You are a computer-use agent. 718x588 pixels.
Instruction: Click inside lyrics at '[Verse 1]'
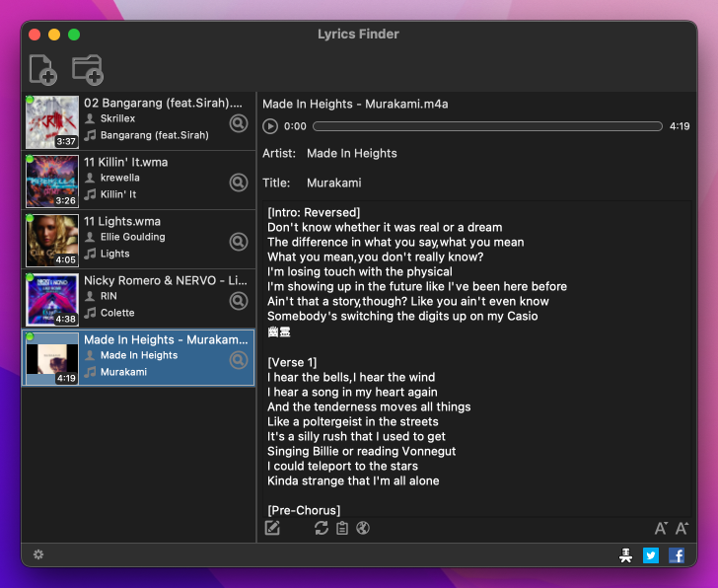pyautogui.click(x=292, y=363)
